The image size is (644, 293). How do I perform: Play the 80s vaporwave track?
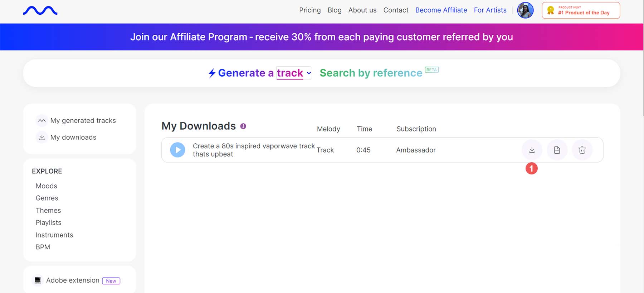tap(177, 150)
